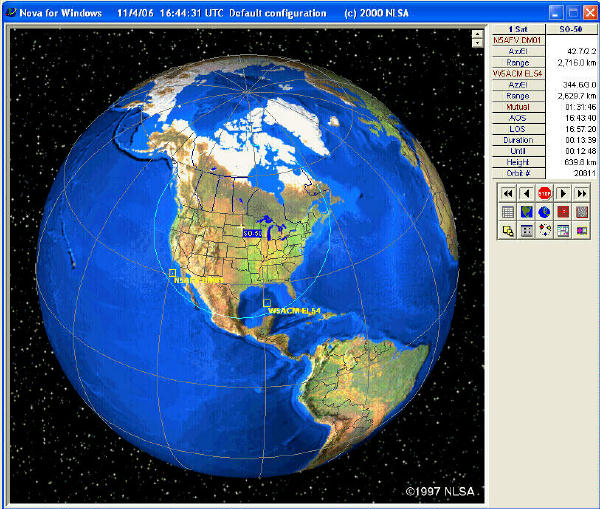Click the Nova app icon in title bar
This screenshot has height=509, width=600.
[x=11, y=13]
